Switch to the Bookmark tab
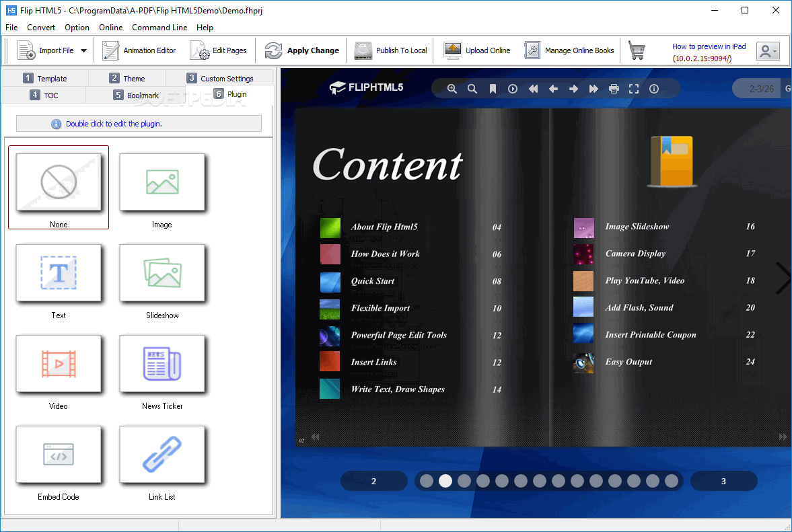This screenshot has height=532, width=792. 136,95
